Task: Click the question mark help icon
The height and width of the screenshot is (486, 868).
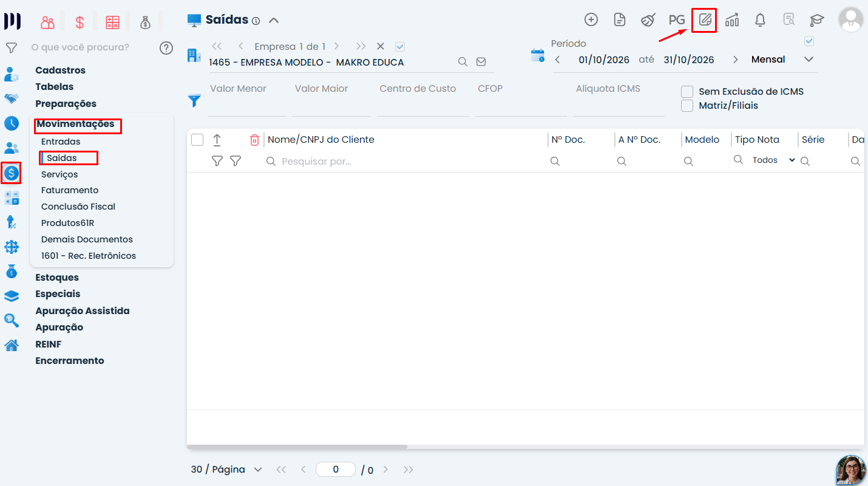Action: pos(166,48)
